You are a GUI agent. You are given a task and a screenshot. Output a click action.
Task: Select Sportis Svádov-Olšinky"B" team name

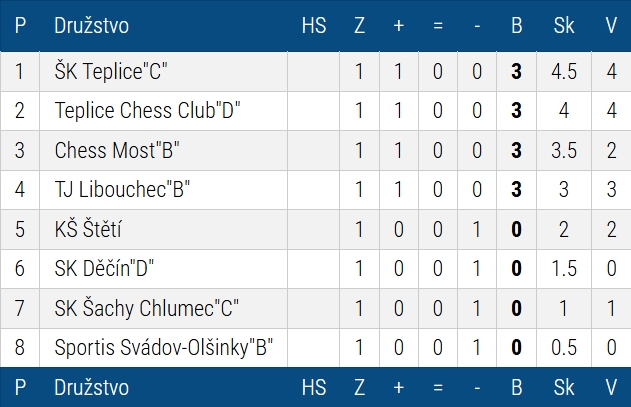tap(164, 348)
